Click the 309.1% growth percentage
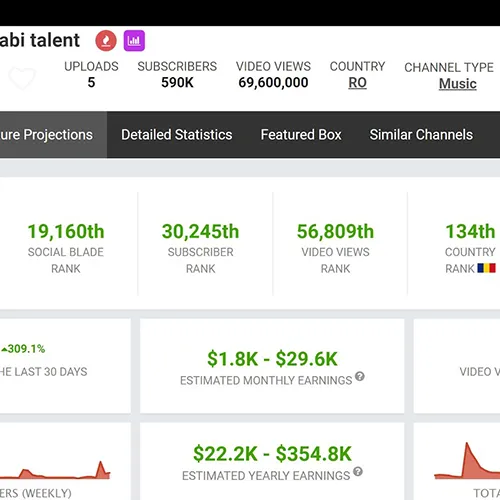The image size is (500, 500). click(x=23, y=349)
